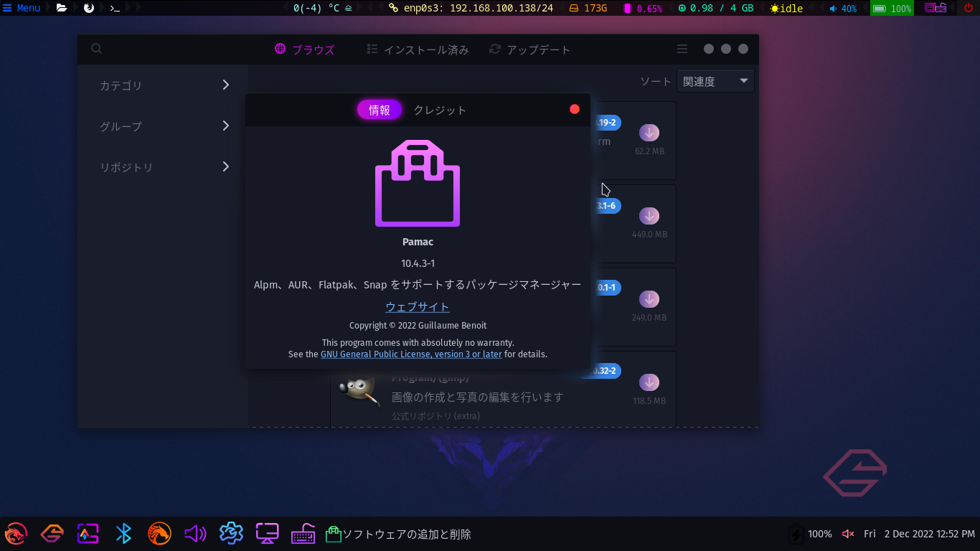Viewport: 980px width, 551px height.
Task: Click the download button for 449.0 MB package
Action: (x=649, y=216)
